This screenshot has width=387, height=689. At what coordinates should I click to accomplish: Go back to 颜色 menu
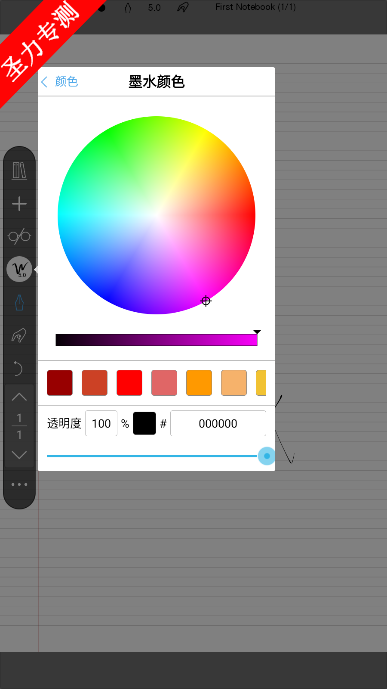point(60,82)
